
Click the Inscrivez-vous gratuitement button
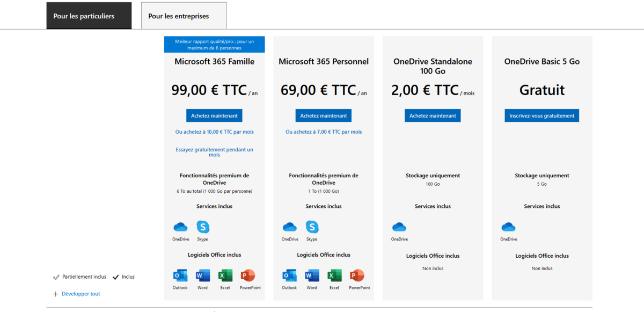(x=542, y=115)
